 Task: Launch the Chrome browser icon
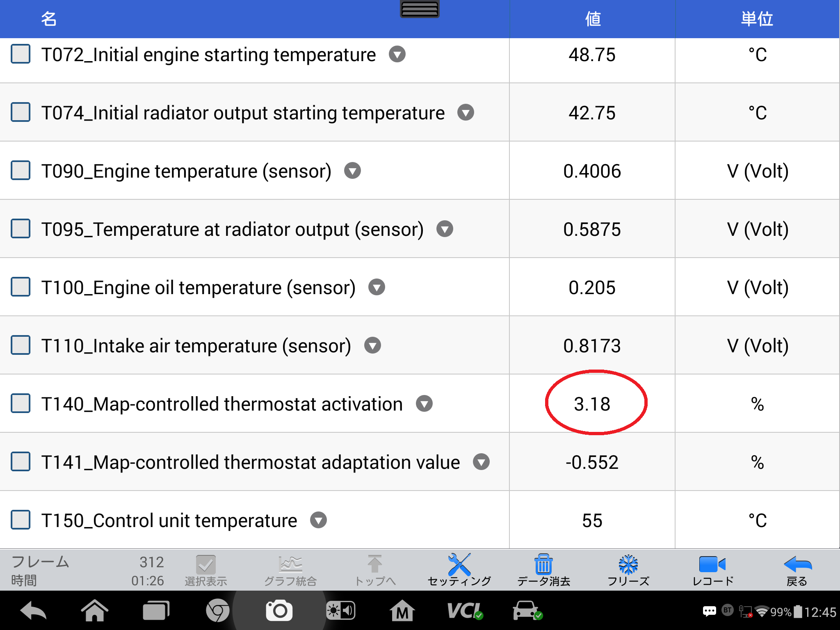tap(217, 611)
